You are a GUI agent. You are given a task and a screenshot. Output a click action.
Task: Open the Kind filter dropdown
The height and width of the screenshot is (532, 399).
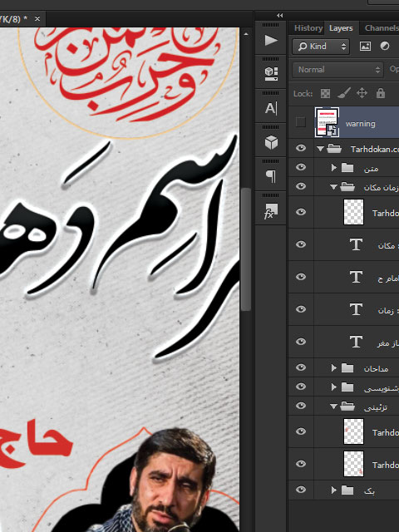click(321, 47)
